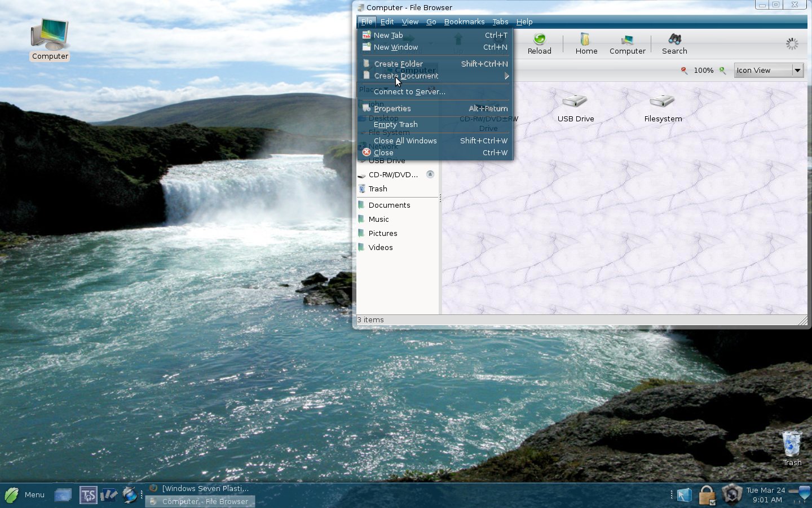The image size is (812, 508).
Task: Click the zoom out magnifier icon
Action: coord(684,71)
